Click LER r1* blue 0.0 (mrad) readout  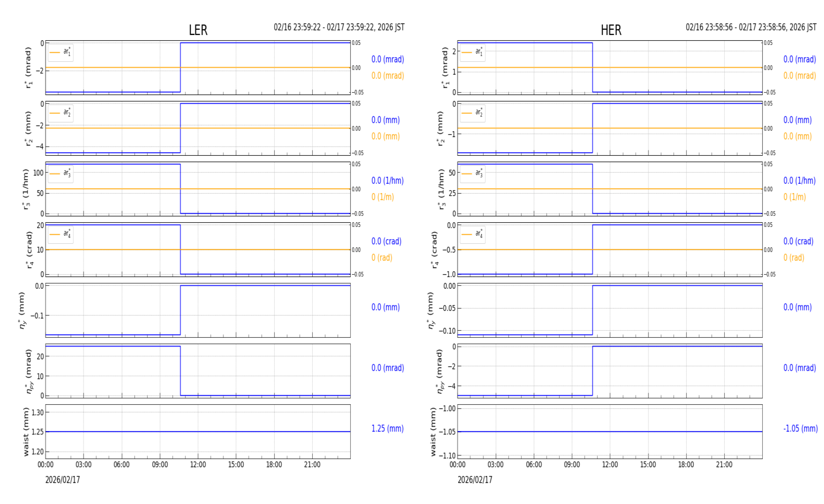(387, 60)
